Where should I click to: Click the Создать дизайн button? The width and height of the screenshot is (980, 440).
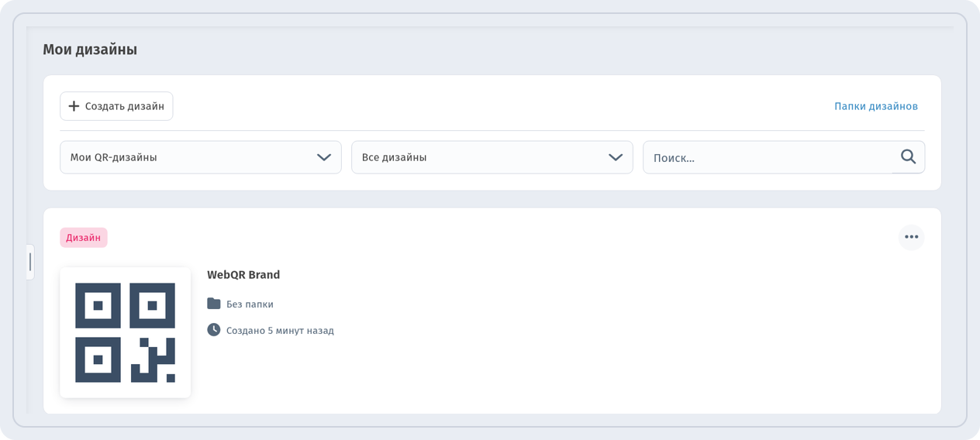(x=116, y=106)
